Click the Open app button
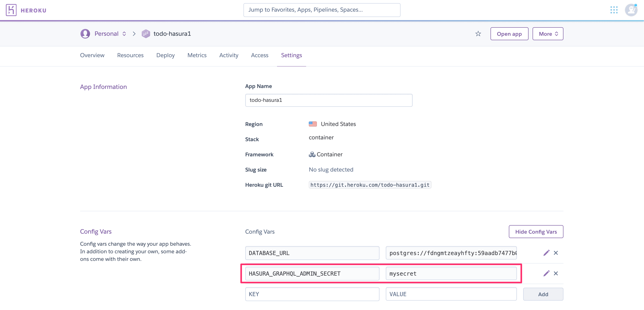 tap(509, 34)
